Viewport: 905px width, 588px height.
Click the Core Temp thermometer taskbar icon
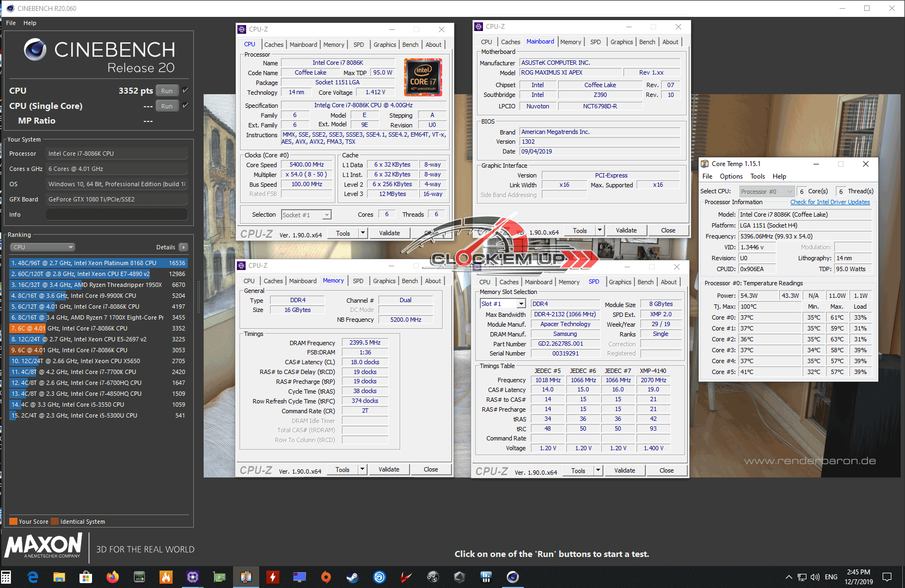click(246, 577)
